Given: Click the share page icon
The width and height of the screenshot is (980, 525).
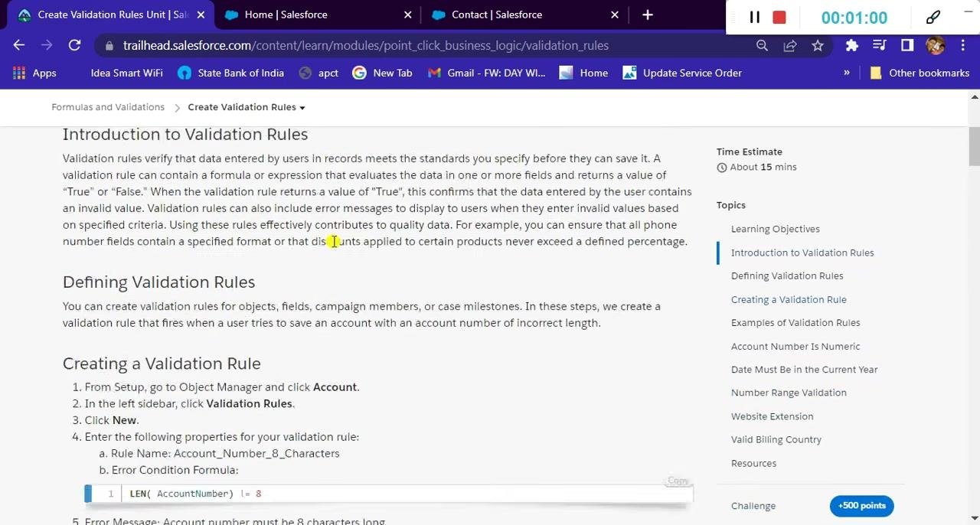Looking at the screenshot, I should point(790,46).
